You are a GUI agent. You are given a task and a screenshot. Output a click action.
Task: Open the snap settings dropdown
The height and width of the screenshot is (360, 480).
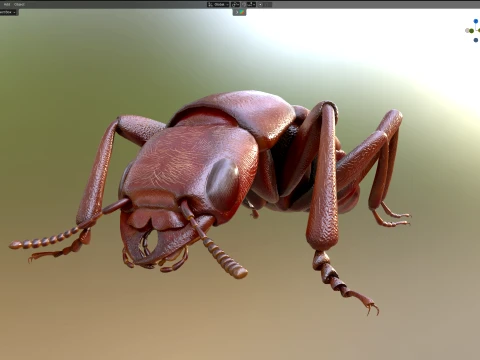tap(251, 5)
